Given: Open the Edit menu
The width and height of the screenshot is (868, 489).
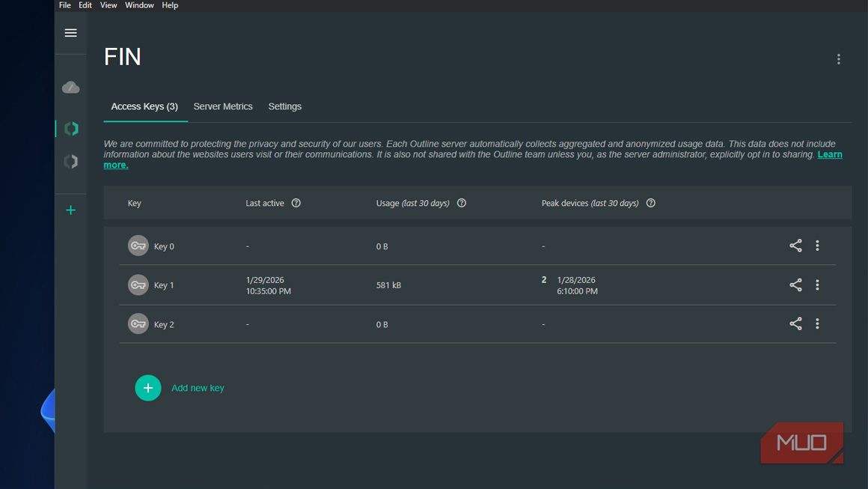Looking at the screenshot, I should [85, 5].
